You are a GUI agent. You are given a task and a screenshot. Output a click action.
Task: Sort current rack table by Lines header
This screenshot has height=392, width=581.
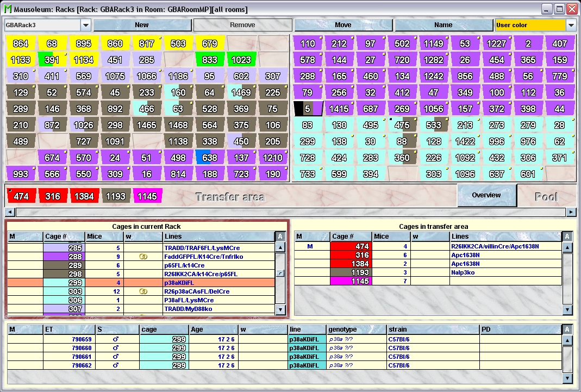(218, 237)
